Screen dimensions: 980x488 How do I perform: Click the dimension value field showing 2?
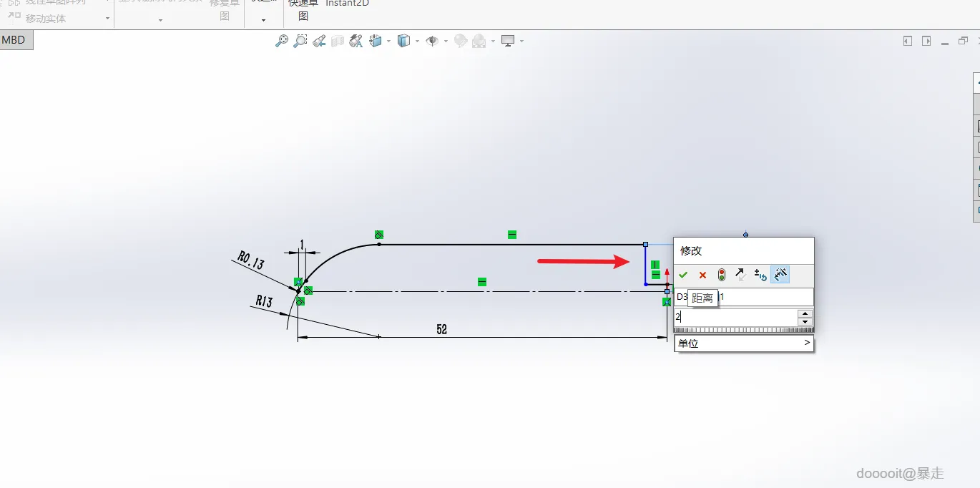[735, 316]
